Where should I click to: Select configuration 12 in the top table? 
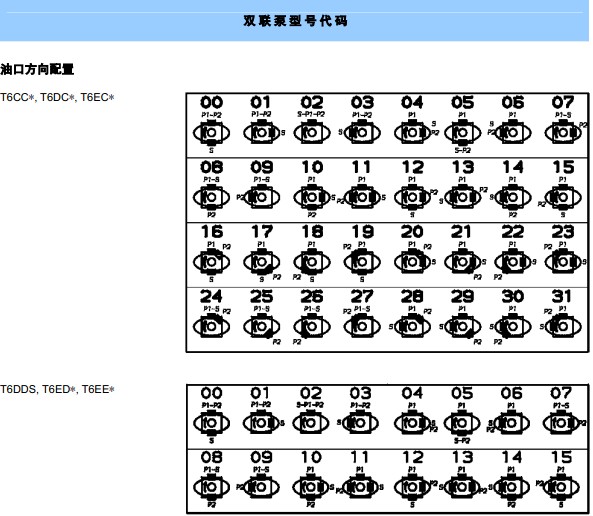[x=412, y=197]
